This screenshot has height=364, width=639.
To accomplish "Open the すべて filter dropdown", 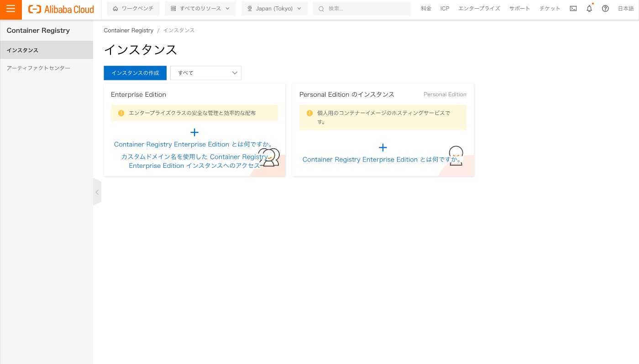I will pyautogui.click(x=206, y=73).
